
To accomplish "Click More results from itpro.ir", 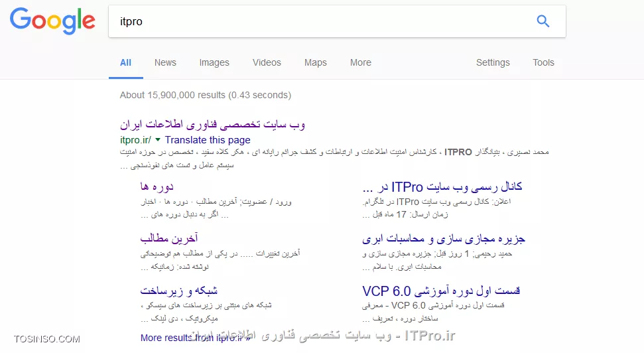I will point(196,338).
